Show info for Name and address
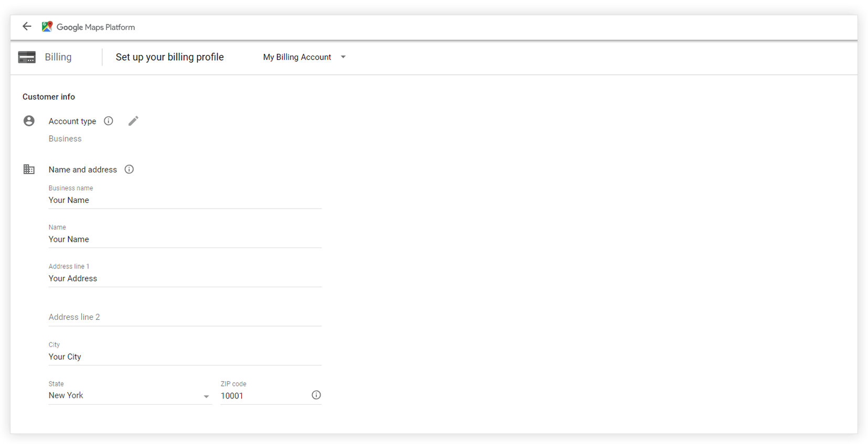 (129, 169)
